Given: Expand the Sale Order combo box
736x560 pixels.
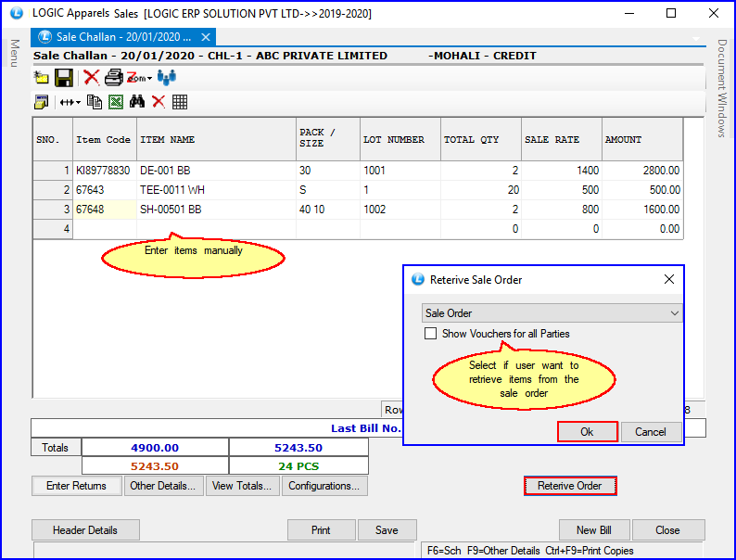Looking at the screenshot, I should point(675,313).
